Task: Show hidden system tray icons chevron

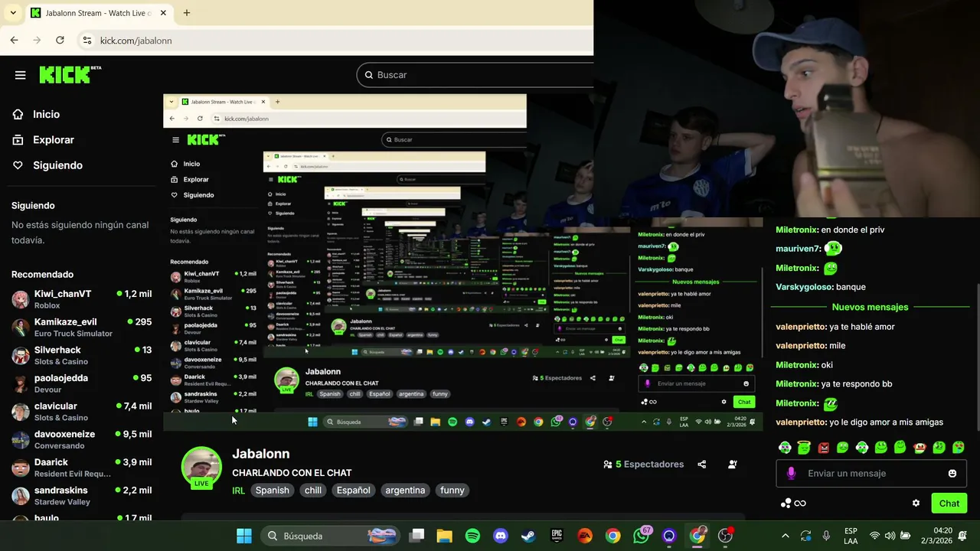Action: point(785,536)
